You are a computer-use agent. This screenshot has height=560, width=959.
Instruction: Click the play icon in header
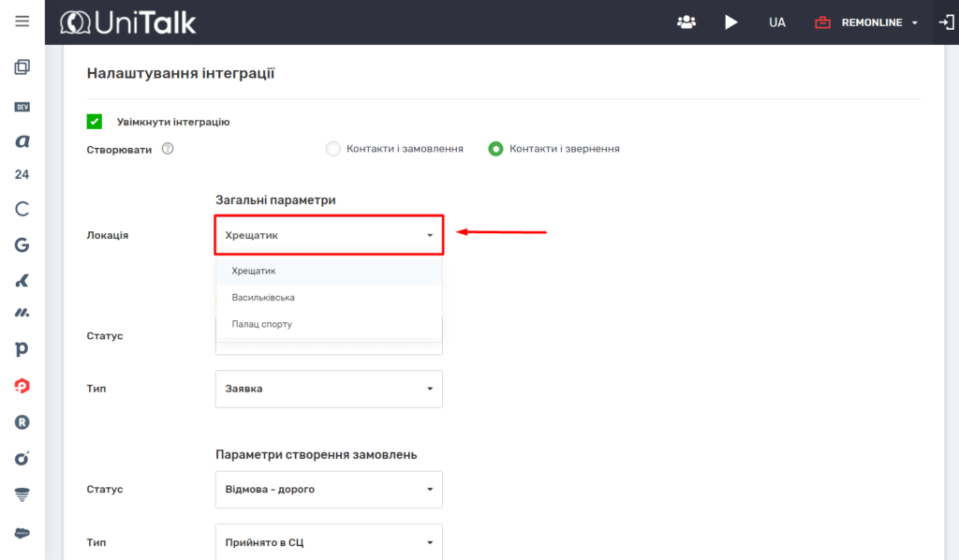tap(731, 22)
